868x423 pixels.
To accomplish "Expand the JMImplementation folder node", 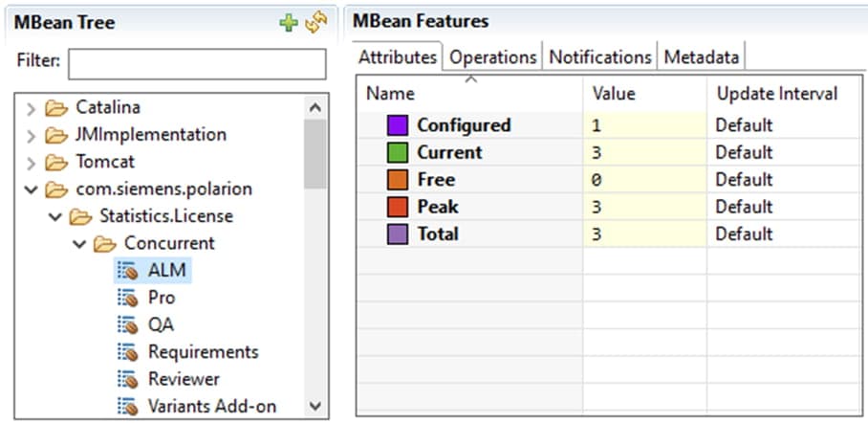I will 32,135.
